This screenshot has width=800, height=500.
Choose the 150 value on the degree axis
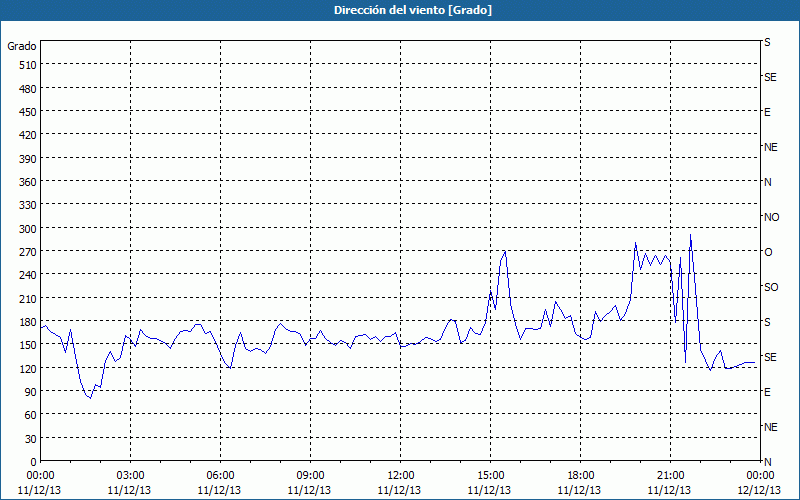click(28, 345)
